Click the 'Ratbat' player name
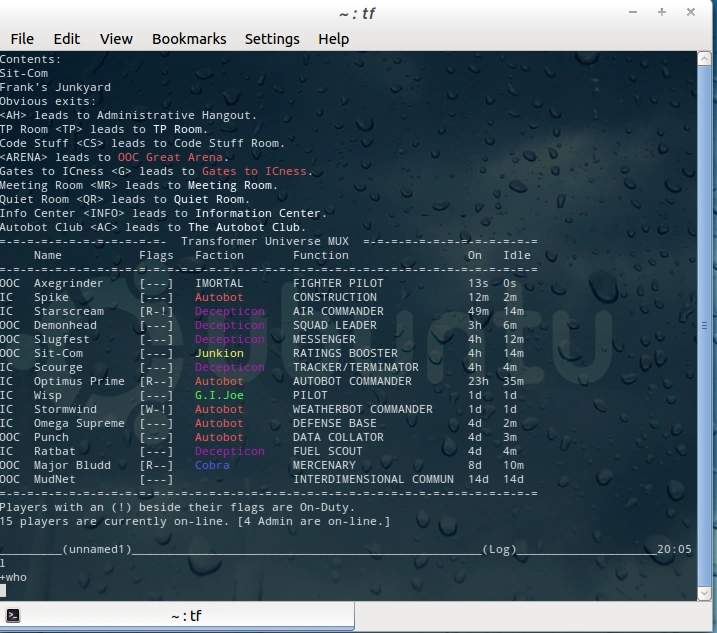This screenshot has height=633, width=717. tap(54, 451)
